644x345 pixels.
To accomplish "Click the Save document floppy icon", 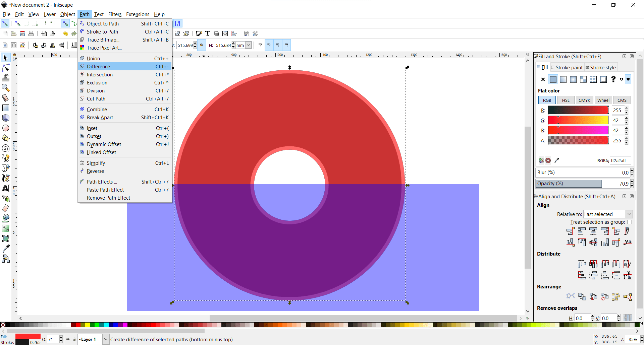I will 22,33.
